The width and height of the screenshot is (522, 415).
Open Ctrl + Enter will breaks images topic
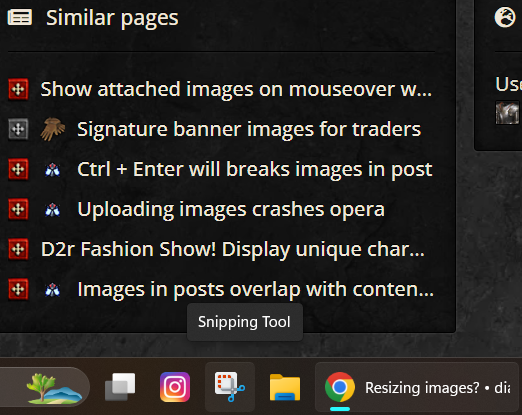point(255,169)
